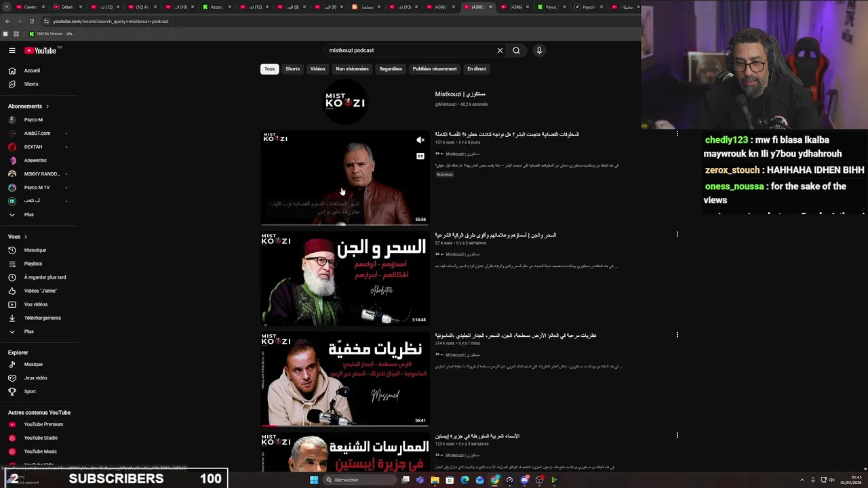Open the three-dot menu of the third video

point(677,335)
